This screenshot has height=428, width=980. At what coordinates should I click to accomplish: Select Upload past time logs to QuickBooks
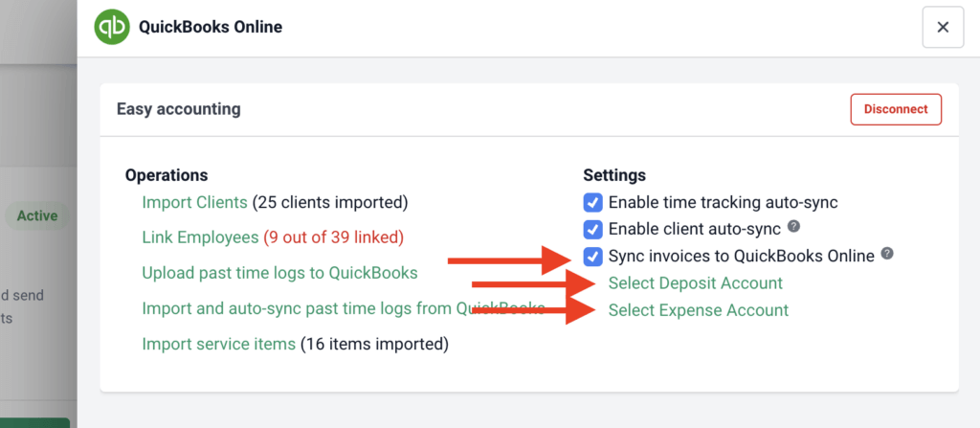click(279, 272)
